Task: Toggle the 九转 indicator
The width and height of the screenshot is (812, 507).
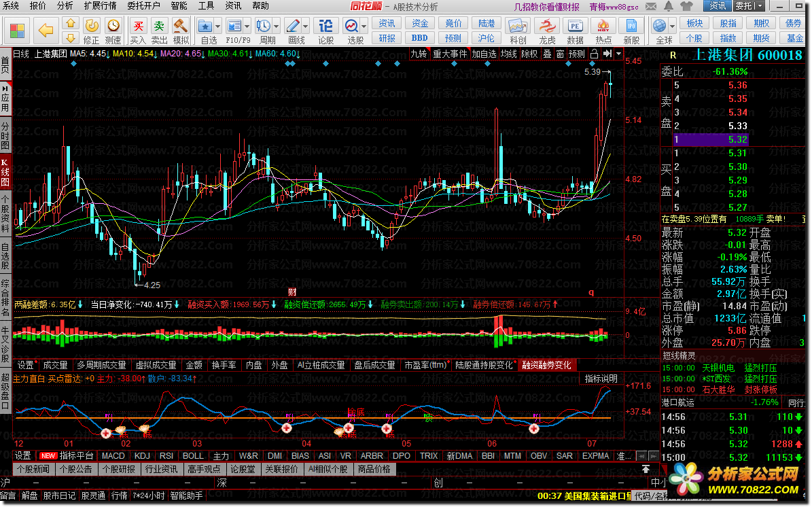Action: point(419,54)
